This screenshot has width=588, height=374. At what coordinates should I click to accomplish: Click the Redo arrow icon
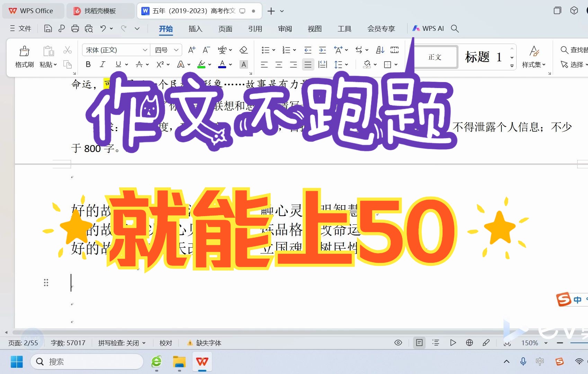(x=124, y=28)
